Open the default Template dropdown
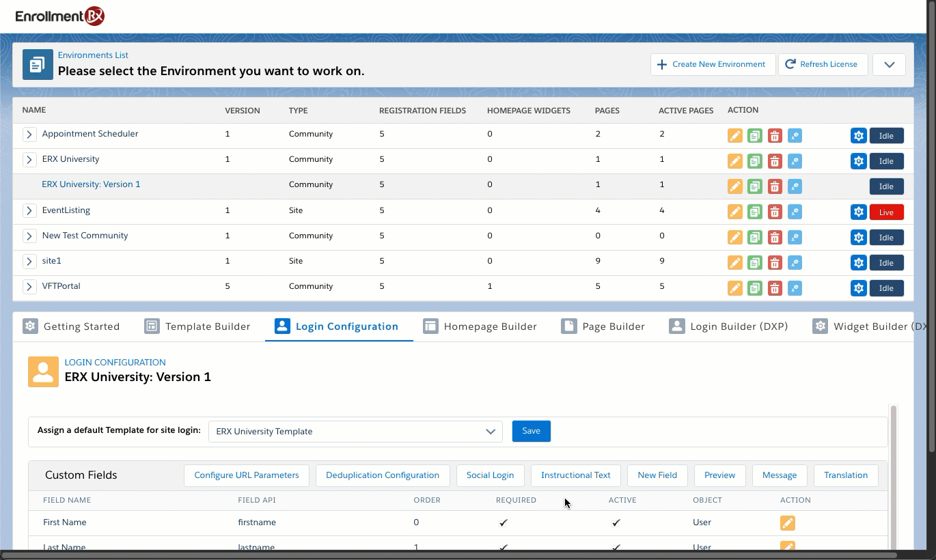Image resolution: width=936 pixels, height=560 pixels. click(355, 432)
